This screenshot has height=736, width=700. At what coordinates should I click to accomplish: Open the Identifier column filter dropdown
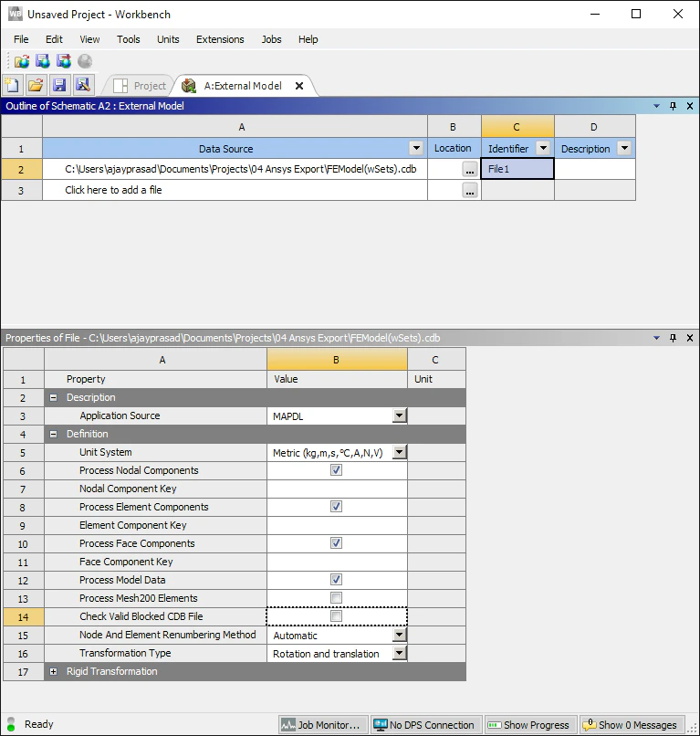543,148
